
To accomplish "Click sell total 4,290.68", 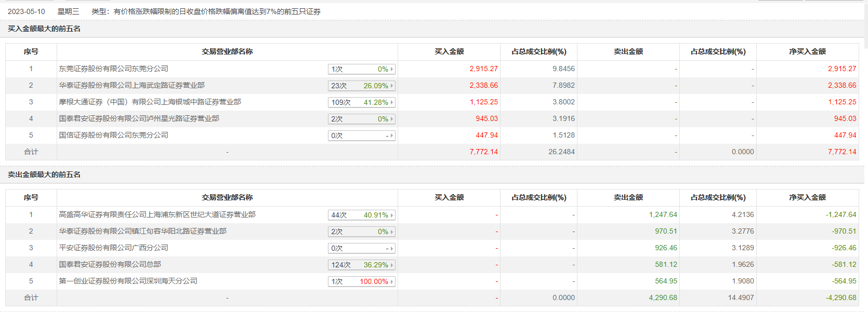I will (663, 297).
